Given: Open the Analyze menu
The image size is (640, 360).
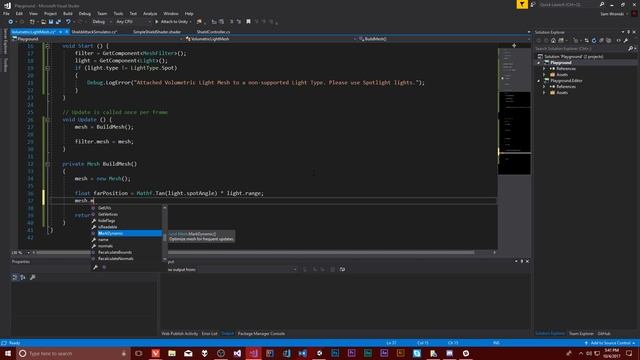Looking at the screenshot, I should [x=150, y=13].
